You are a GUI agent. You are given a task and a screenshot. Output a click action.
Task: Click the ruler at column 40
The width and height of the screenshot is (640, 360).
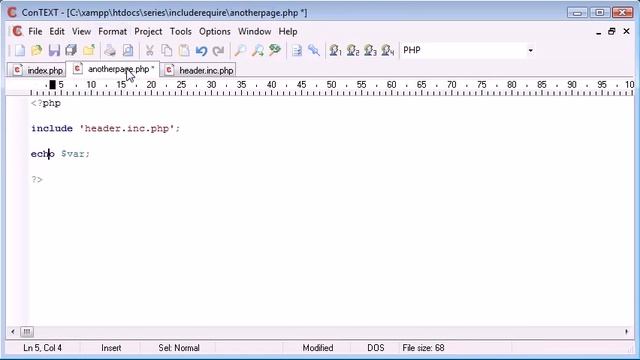[x=271, y=85]
